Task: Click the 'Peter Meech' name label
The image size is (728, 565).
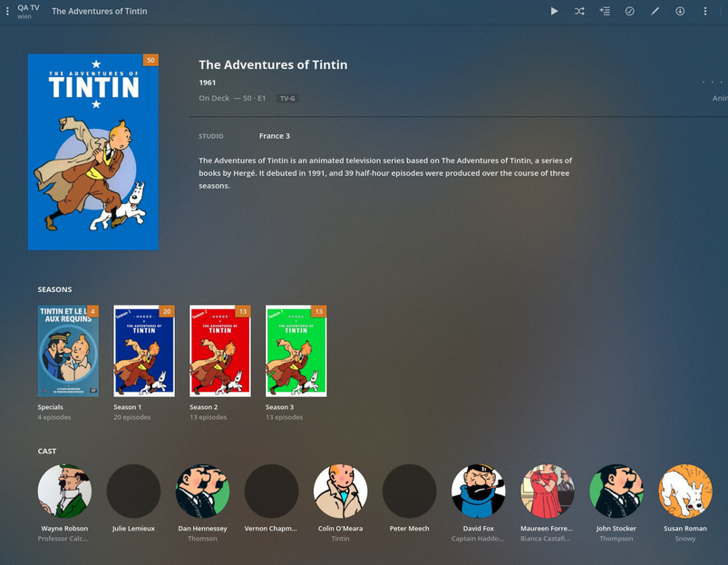Action: (x=410, y=529)
